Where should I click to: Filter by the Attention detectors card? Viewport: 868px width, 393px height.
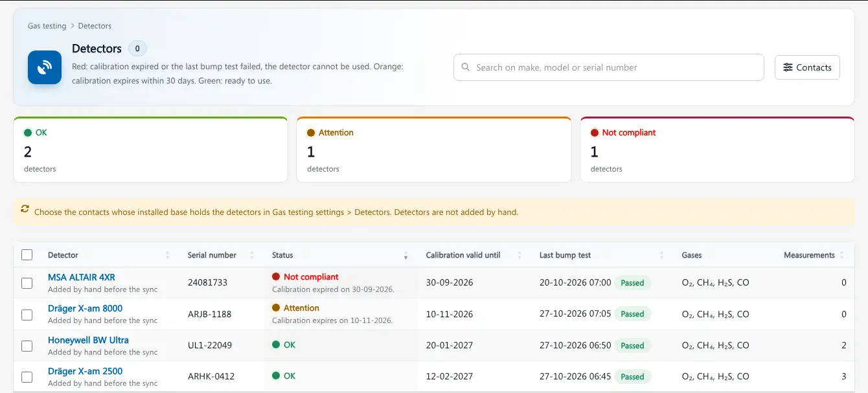434,150
